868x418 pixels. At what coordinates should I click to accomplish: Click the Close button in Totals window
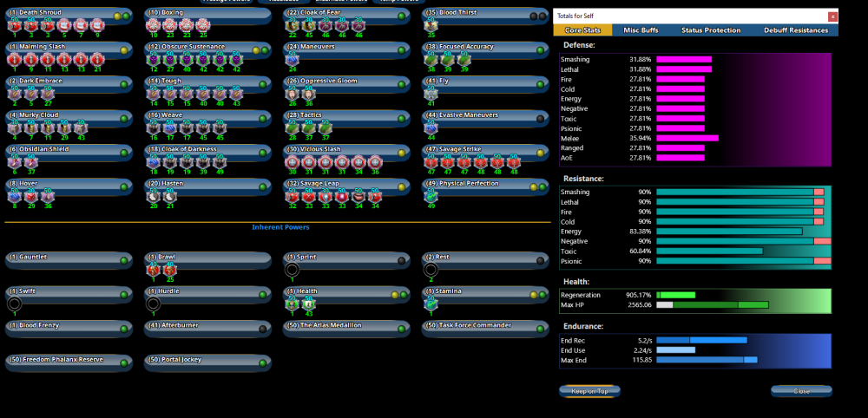click(801, 391)
